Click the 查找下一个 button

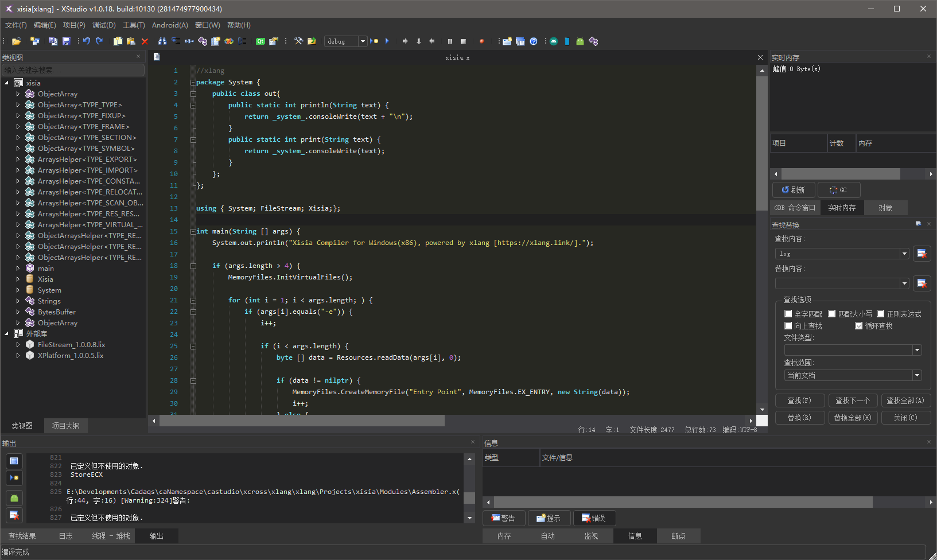click(x=853, y=400)
